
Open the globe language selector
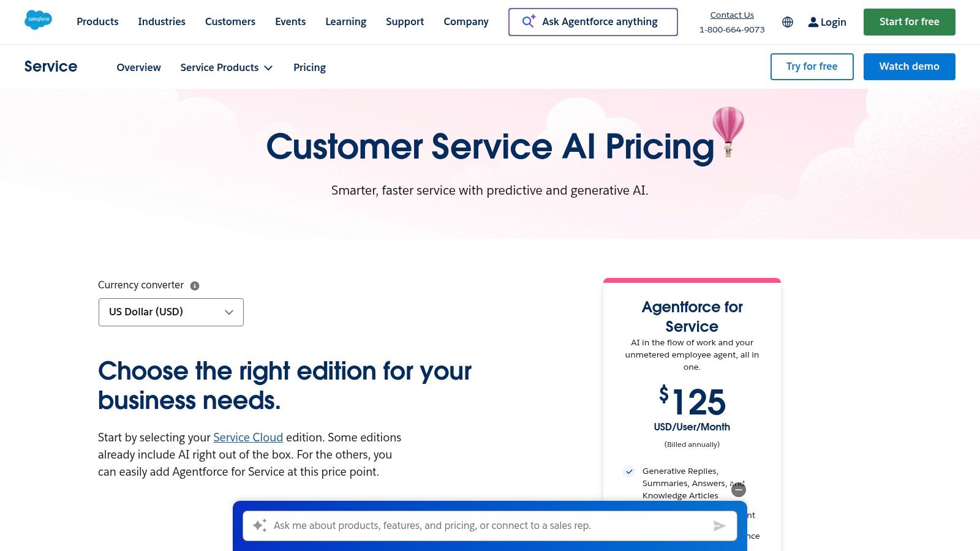pos(788,22)
